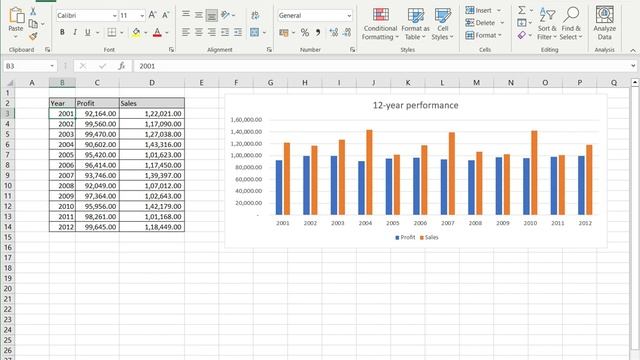
Task: Click the Format cells button
Action: [484, 36]
